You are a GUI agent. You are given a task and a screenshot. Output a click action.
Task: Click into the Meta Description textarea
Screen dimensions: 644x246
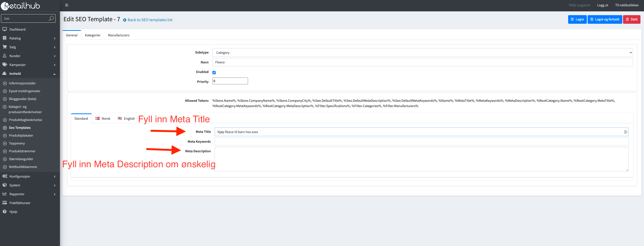[421, 159]
